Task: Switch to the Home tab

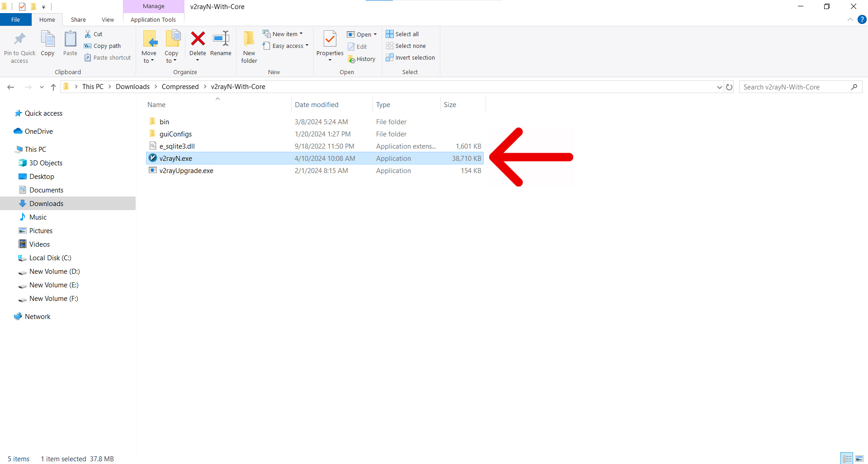Action: (47, 19)
